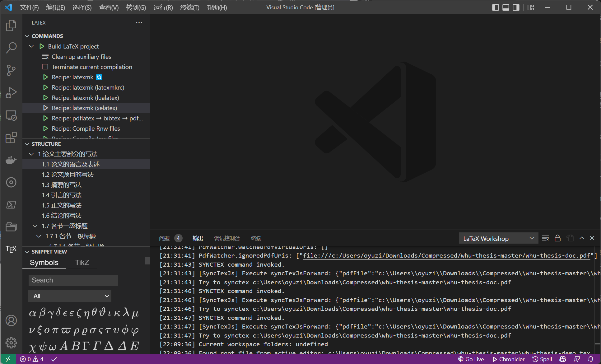The image size is (601, 364).
Task: Open errors and warnings in status bar
Action: [31, 359]
